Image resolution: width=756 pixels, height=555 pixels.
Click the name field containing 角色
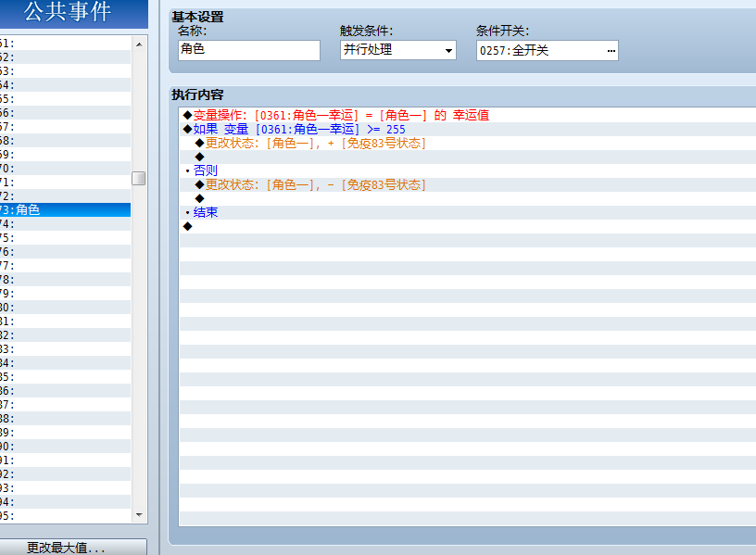click(249, 50)
